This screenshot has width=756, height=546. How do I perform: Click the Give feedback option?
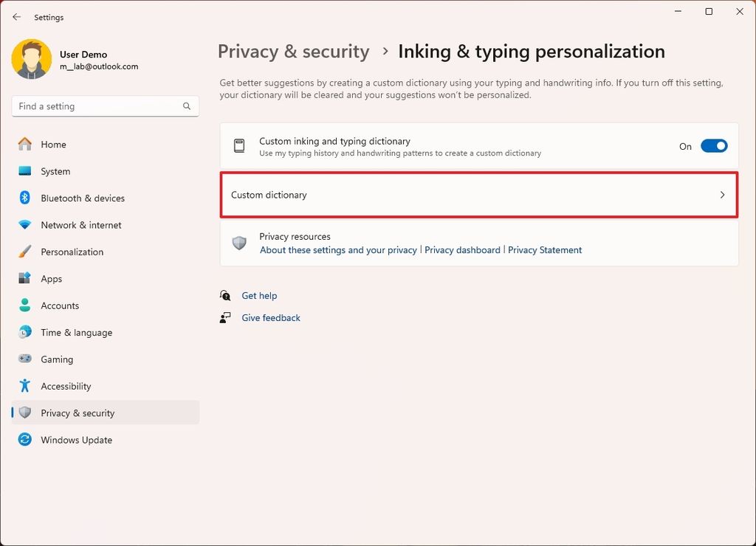(x=270, y=317)
